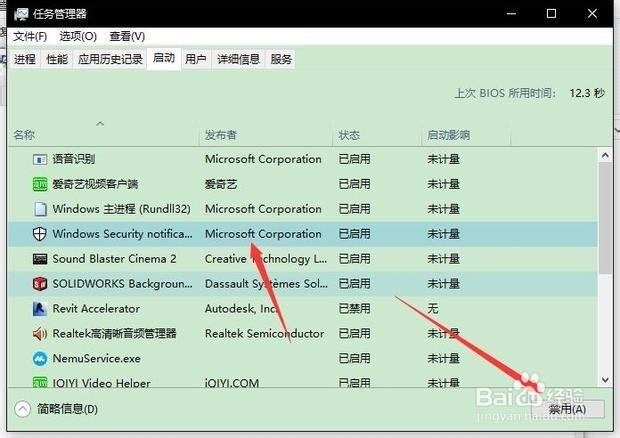Click the Revit Accelerator icon
620x438 pixels.
tap(40, 309)
